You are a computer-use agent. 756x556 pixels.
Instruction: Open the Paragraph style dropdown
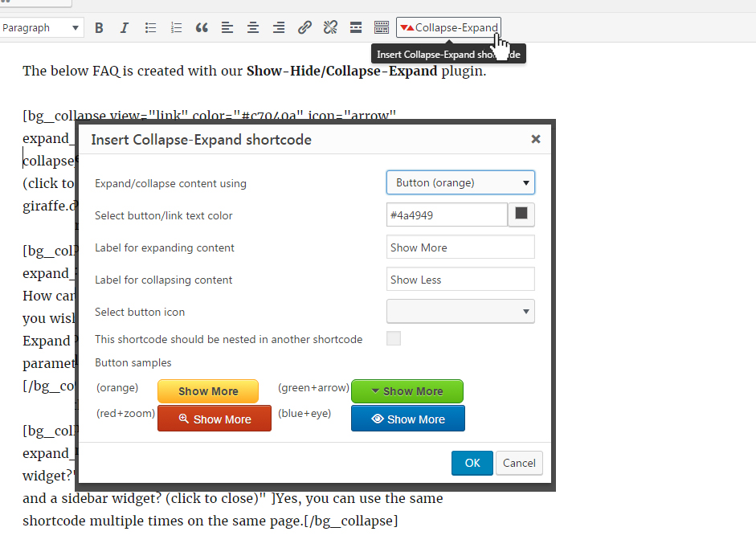pyautogui.click(x=42, y=27)
